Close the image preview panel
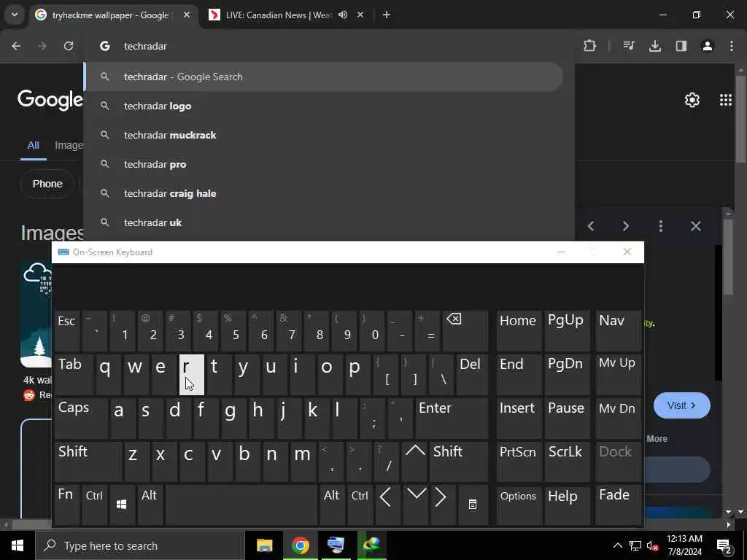Image resolution: width=747 pixels, height=560 pixels. [695, 226]
